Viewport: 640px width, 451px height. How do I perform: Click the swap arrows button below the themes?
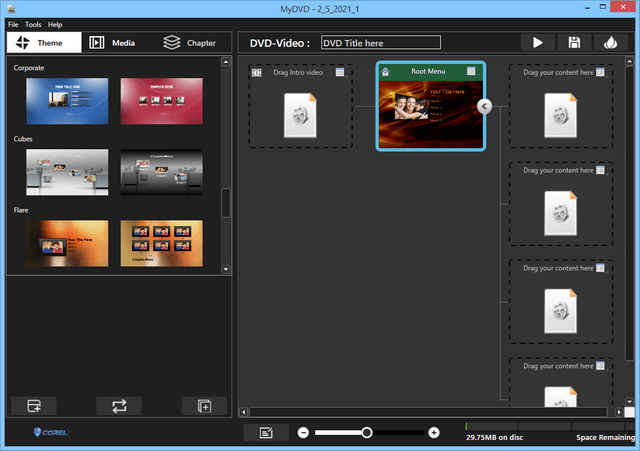pyautogui.click(x=119, y=405)
